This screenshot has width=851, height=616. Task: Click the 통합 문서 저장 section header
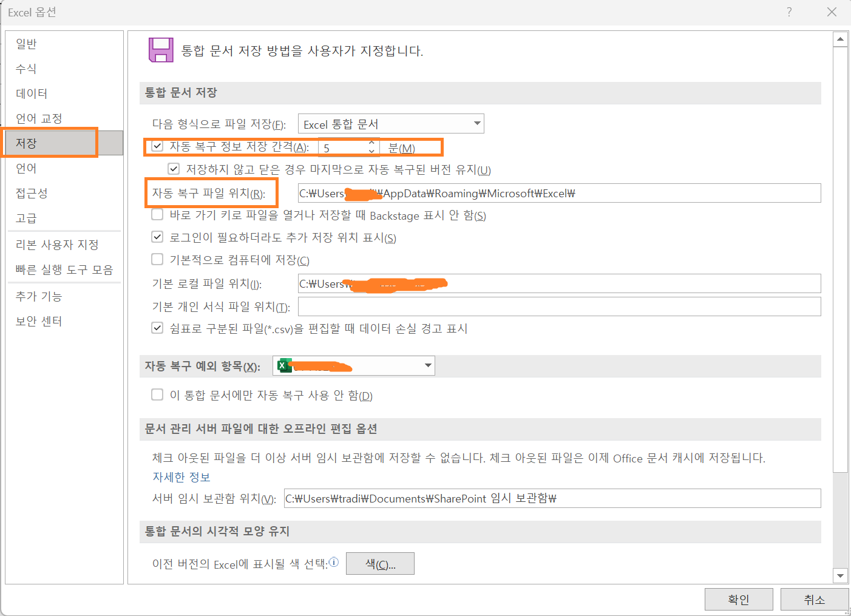click(x=480, y=93)
